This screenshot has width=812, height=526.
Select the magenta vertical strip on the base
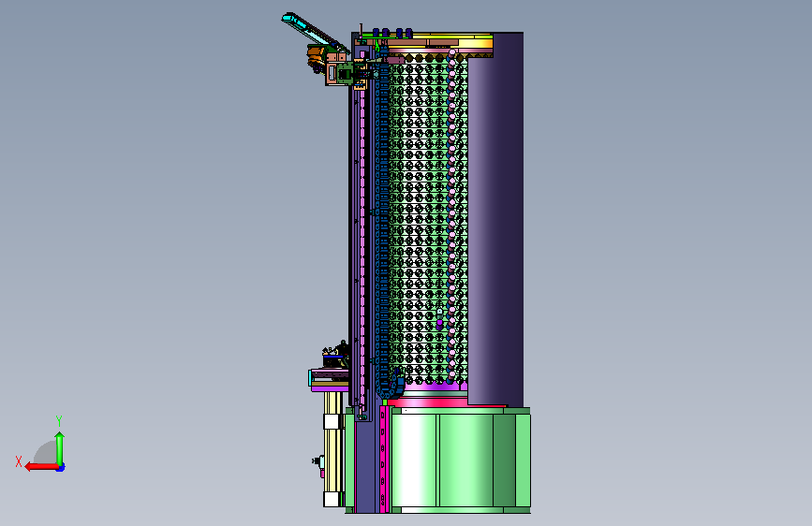pyautogui.click(x=383, y=459)
